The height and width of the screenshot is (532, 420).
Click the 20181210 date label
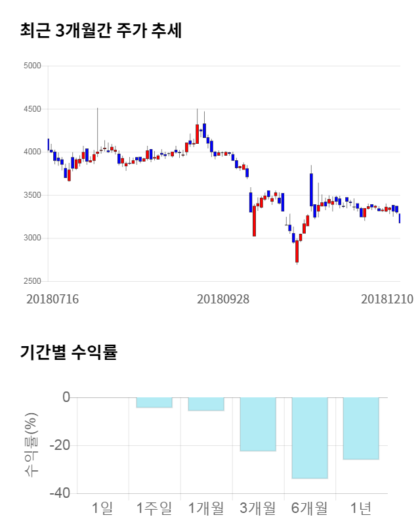(387, 299)
